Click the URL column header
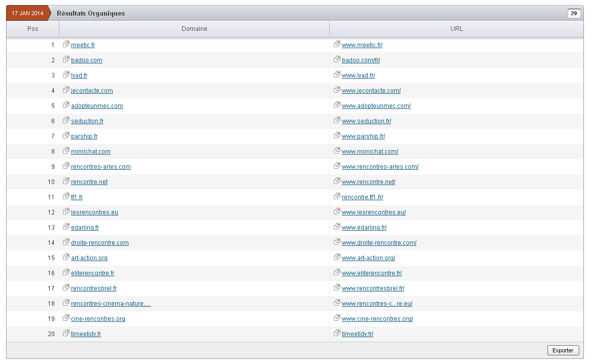The image size is (591, 364). (457, 28)
